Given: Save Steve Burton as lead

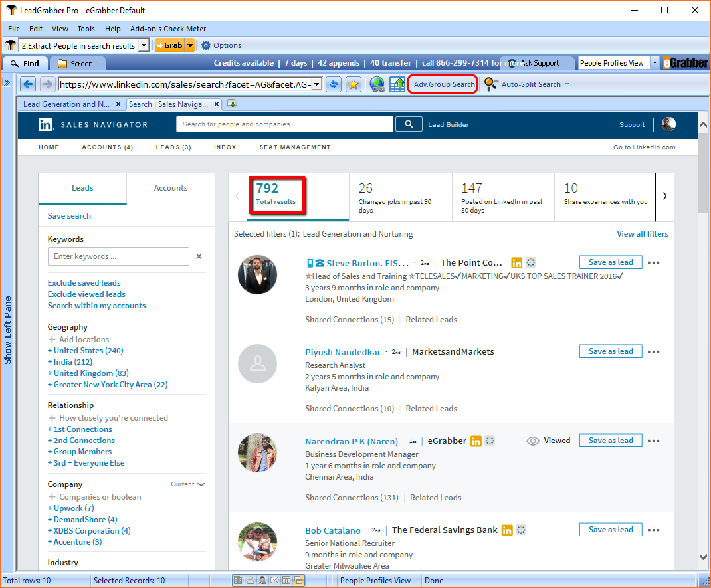Looking at the screenshot, I should (611, 262).
